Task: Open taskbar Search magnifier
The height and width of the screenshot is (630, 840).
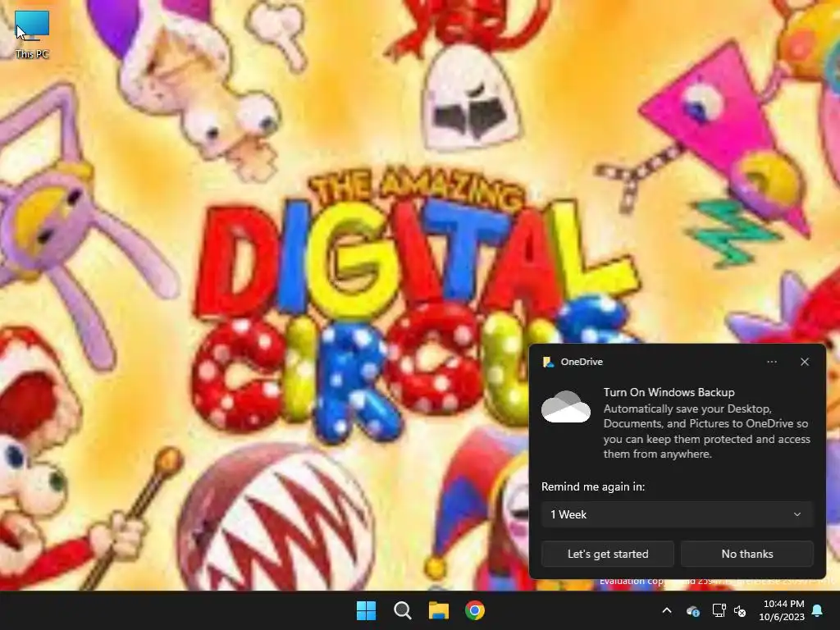Action: (402, 610)
